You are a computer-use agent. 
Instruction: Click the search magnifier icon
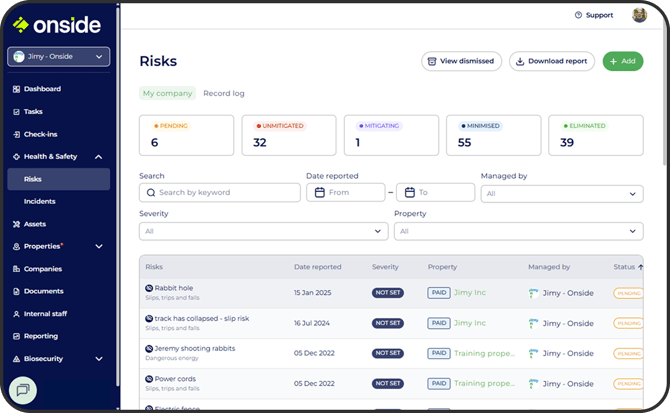pyautogui.click(x=150, y=193)
